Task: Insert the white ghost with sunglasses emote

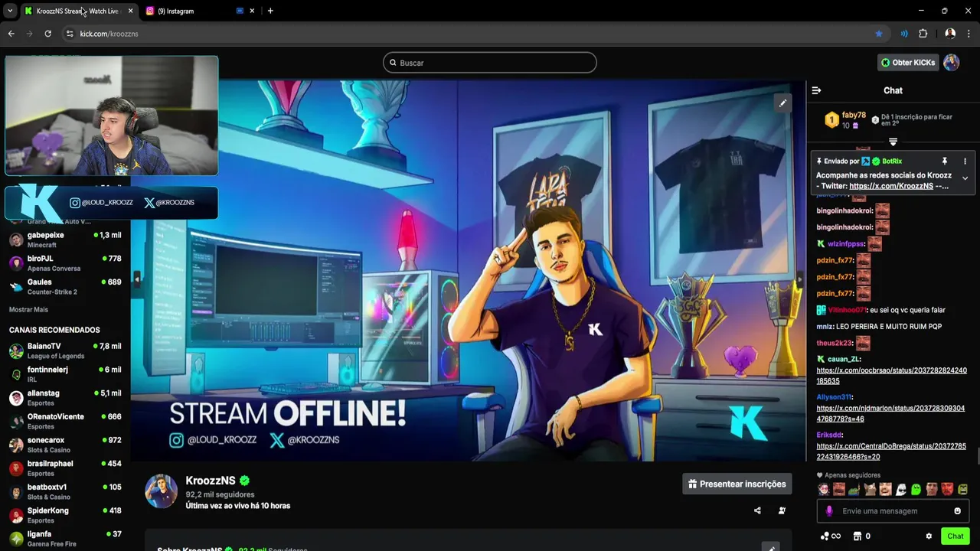Action: [901, 490]
